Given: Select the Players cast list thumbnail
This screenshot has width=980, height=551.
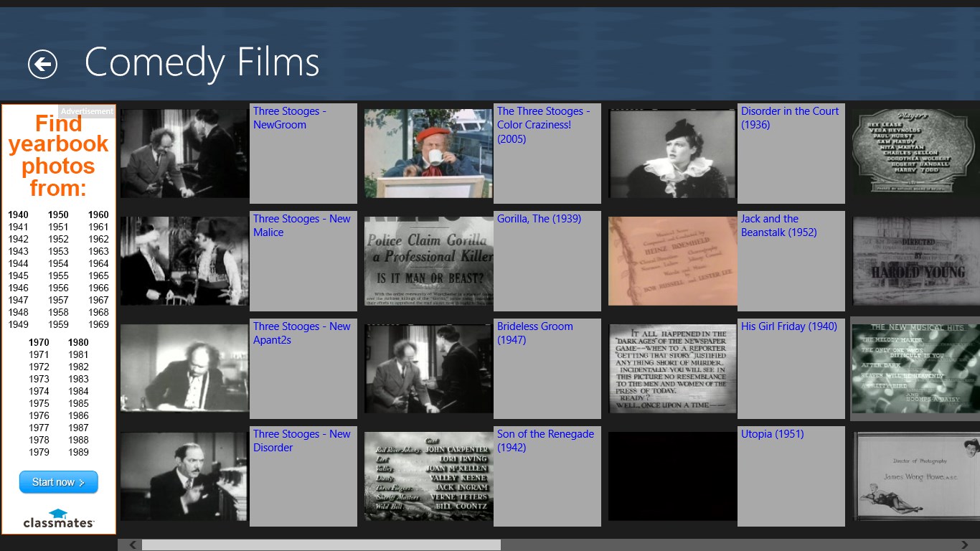Looking at the screenshot, I should pos(916,154).
